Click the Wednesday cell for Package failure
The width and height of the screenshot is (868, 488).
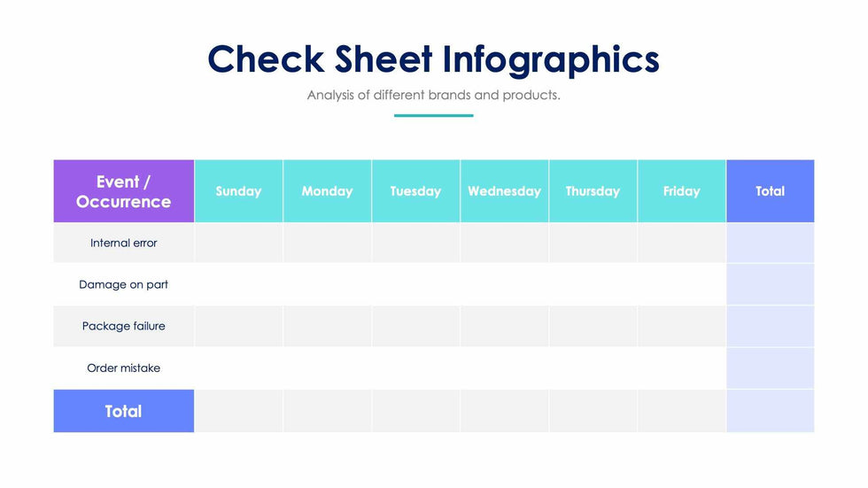(x=504, y=326)
